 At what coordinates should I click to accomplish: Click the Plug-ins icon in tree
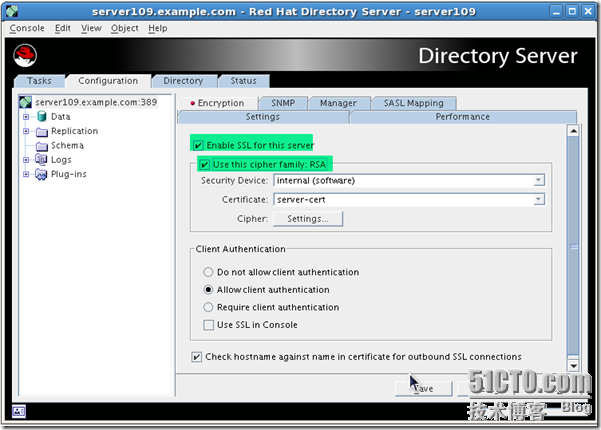41,174
